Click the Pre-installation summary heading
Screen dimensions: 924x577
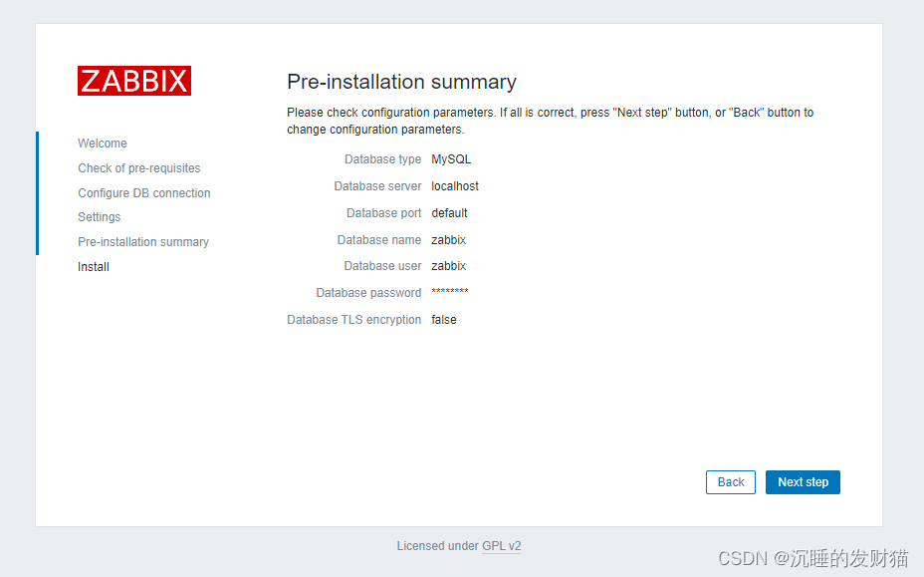coord(402,82)
